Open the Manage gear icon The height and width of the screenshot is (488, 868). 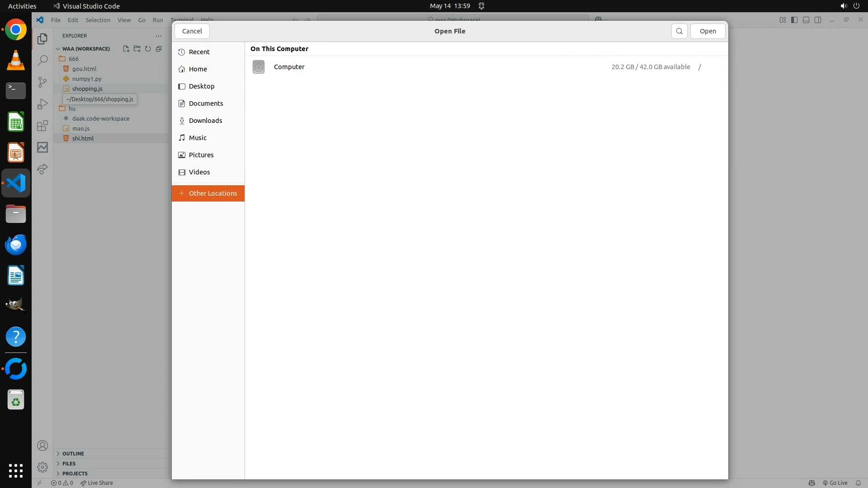pyautogui.click(x=42, y=467)
